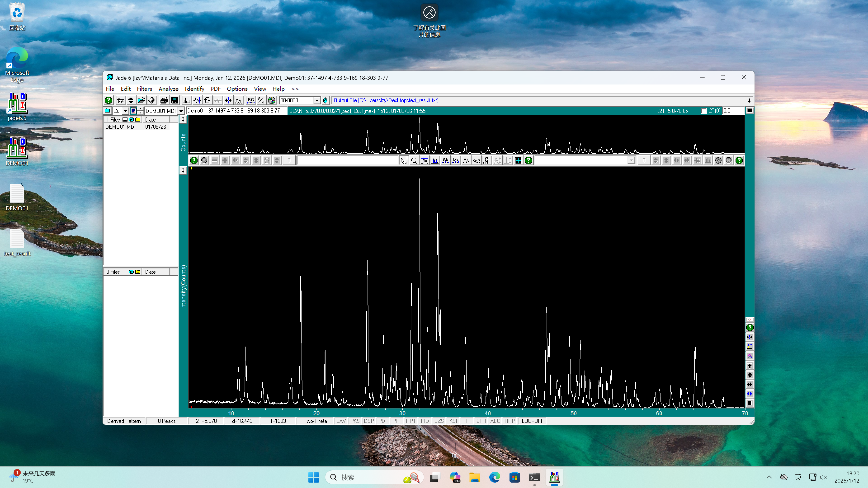Open the DEMO01.MDI file dropdown
The height and width of the screenshot is (488, 868).
click(181, 111)
